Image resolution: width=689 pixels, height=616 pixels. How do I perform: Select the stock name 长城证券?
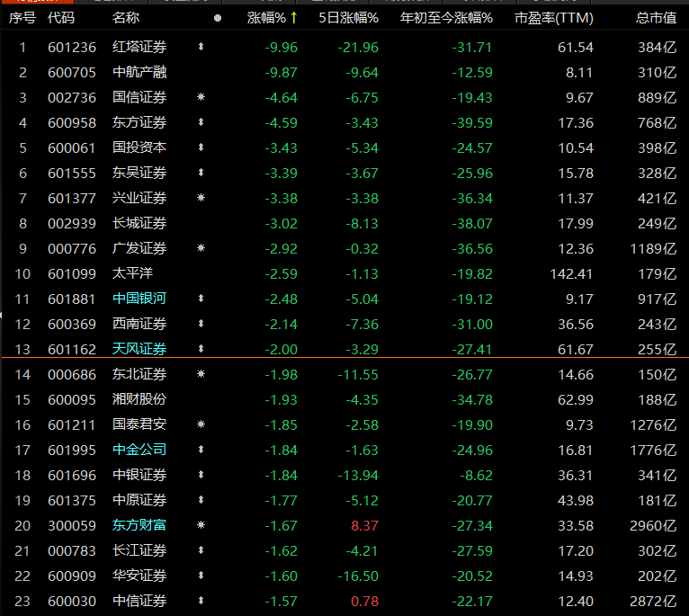tap(139, 223)
